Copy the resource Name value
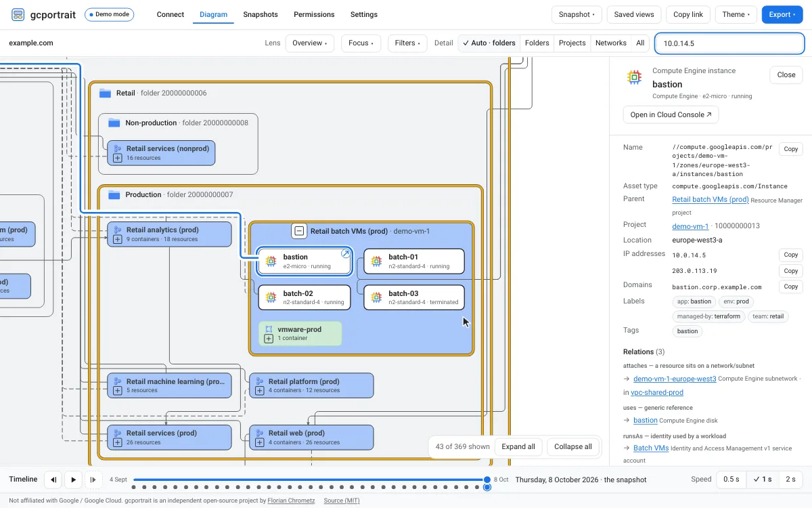This screenshot has height=508, width=812. click(791, 149)
